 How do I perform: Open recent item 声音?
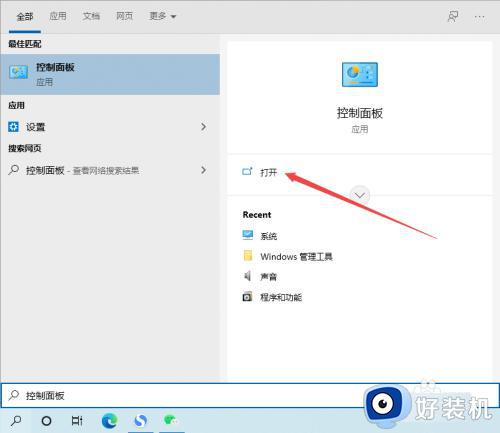pos(269,277)
